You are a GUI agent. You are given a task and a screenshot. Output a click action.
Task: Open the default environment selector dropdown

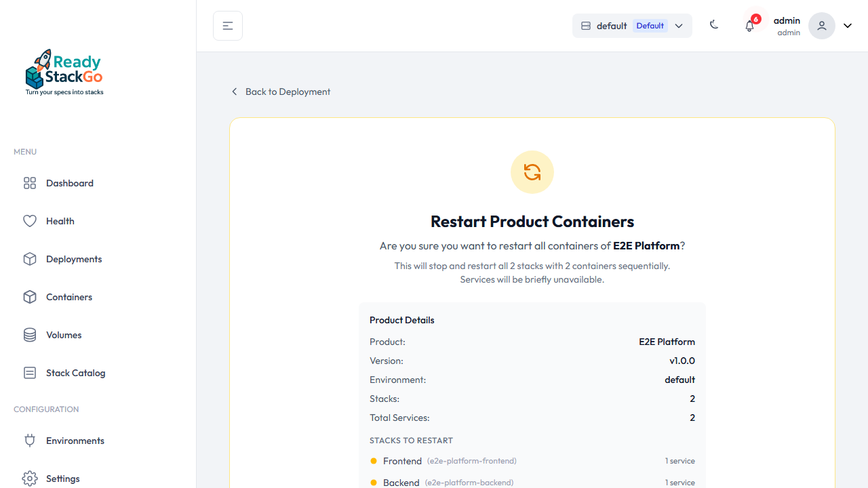click(x=631, y=25)
